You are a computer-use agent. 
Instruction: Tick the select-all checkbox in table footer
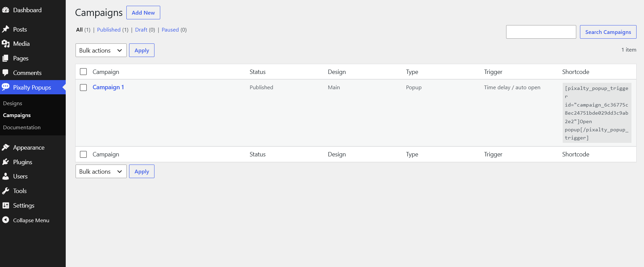83,154
